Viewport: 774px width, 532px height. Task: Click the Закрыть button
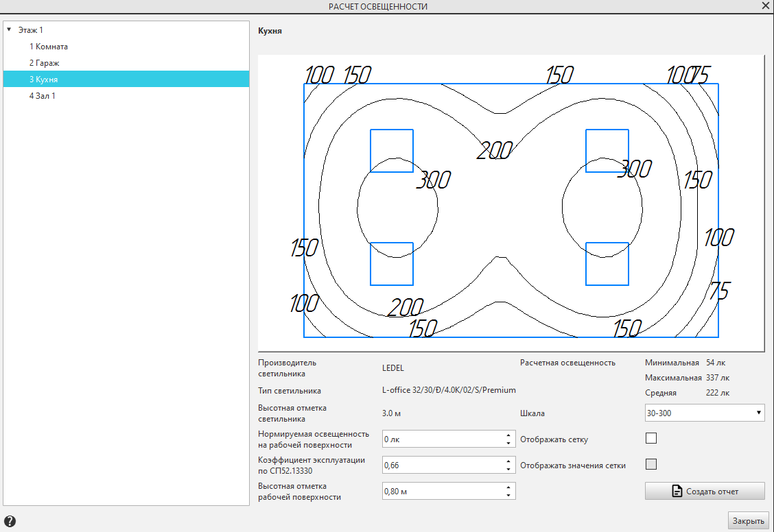tap(748, 520)
